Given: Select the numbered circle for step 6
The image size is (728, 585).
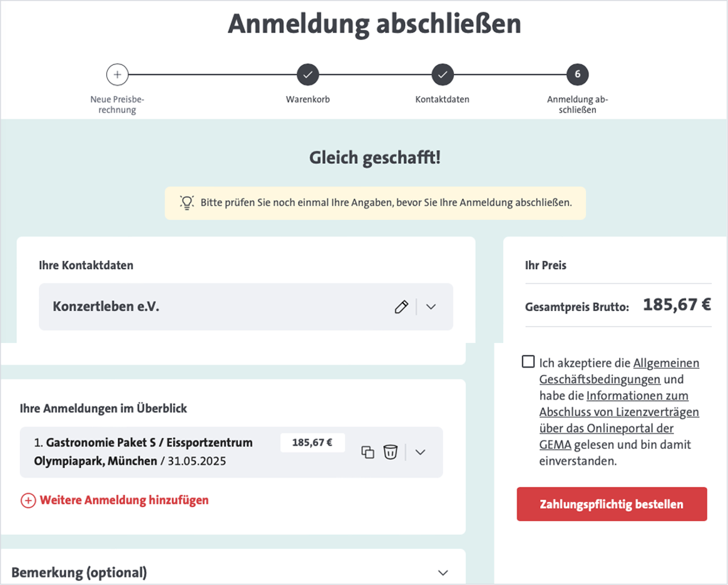Looking at the screenshot, I should click(578, 74).
